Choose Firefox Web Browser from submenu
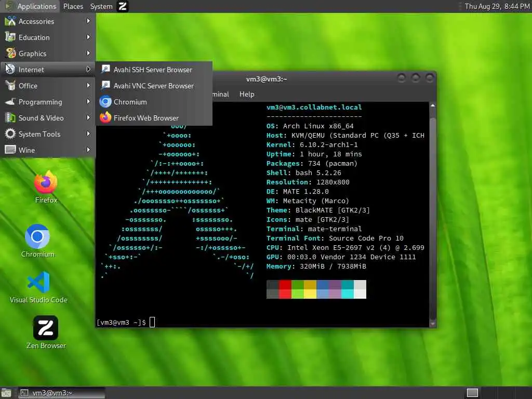Screen dimensions: 532x399 click(x=154, y=118)
